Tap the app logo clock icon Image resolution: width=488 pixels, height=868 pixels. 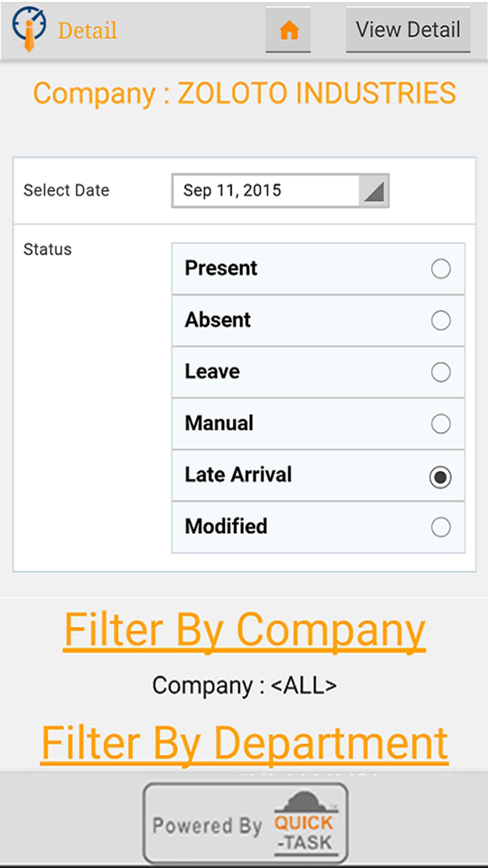tap(28, 28)
